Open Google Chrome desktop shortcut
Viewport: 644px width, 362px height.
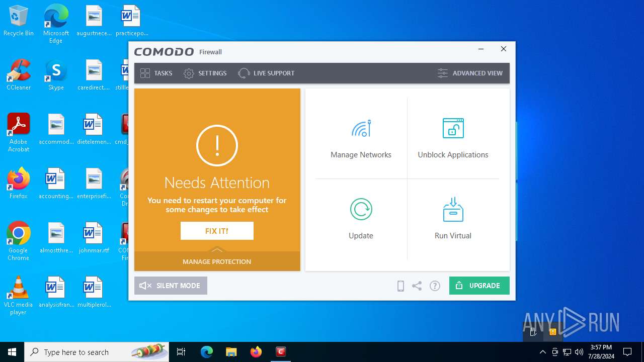[19, 241]
